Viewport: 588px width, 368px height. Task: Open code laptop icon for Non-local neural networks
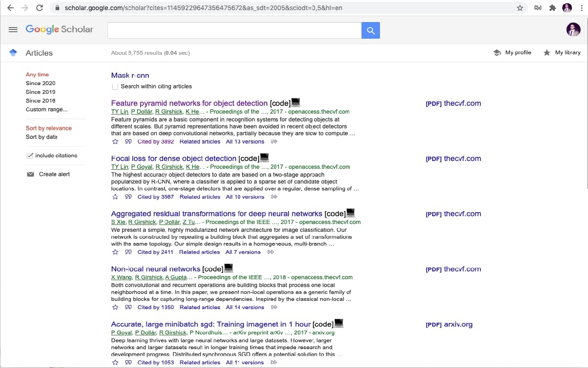point(228,268)
